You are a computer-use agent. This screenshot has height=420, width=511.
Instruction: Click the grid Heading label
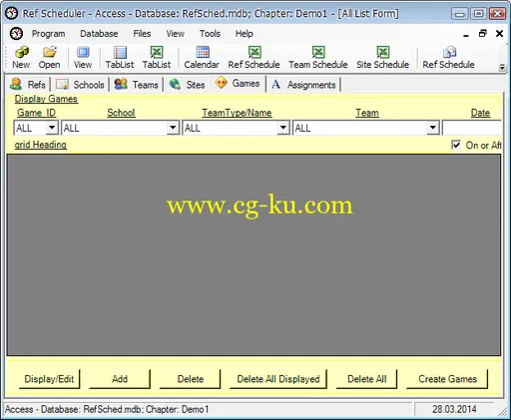pos(40,145)
